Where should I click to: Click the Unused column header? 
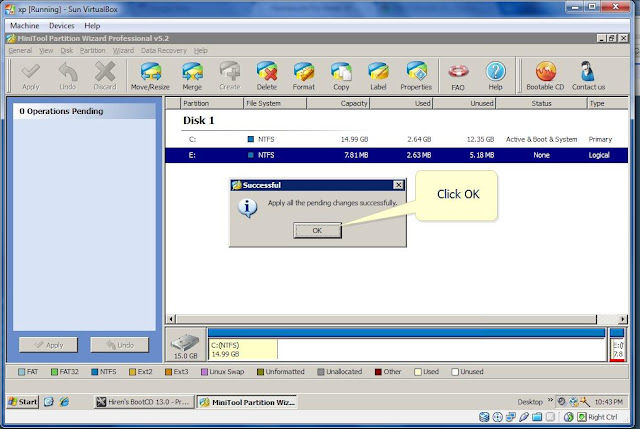click(x=464, y=103)
